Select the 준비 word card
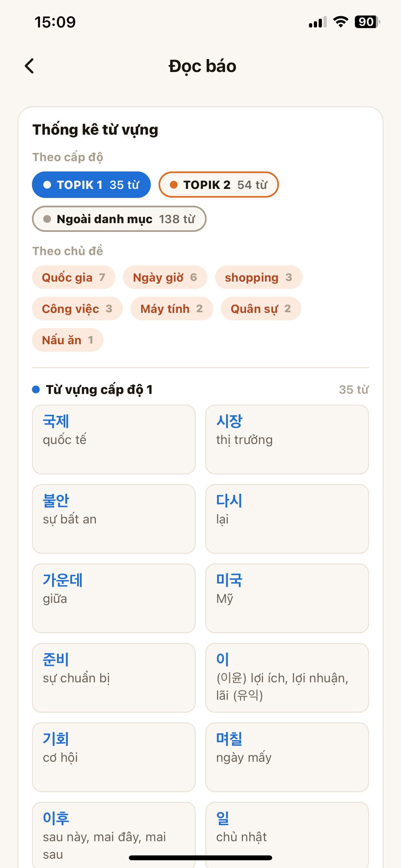Screen dimensions: 401x868 coord(114,678)
